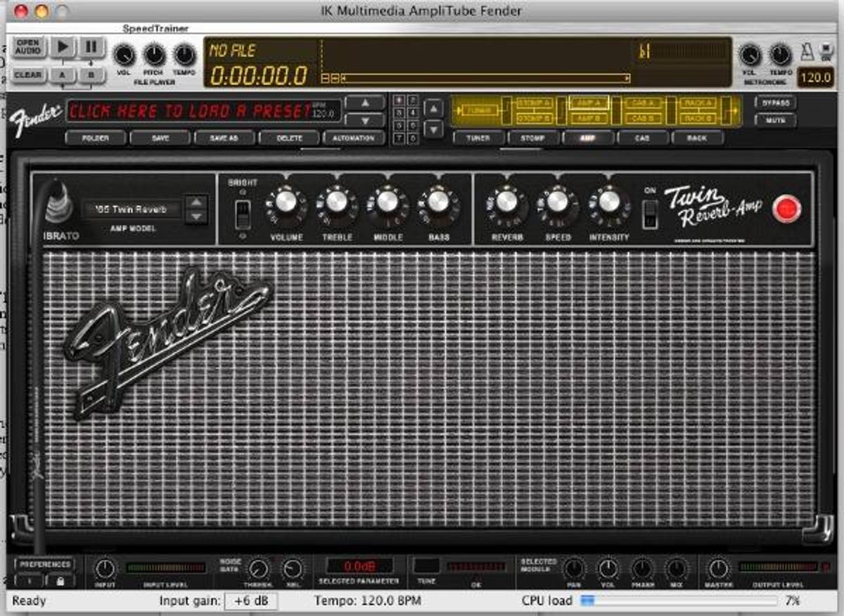Select AMP B in the rig chain display
This screenshot has height=616, width=844.
pos(589,117)
